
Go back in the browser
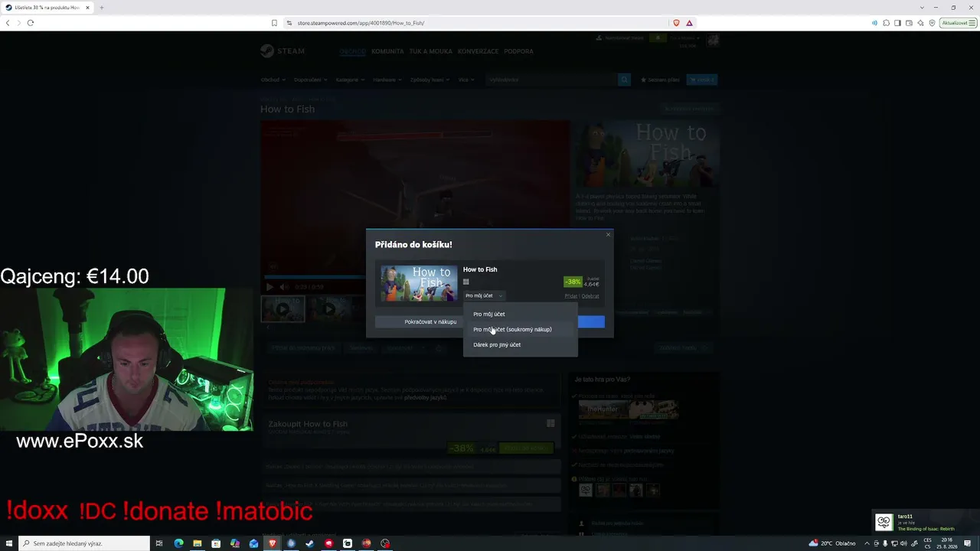point(8,23)
